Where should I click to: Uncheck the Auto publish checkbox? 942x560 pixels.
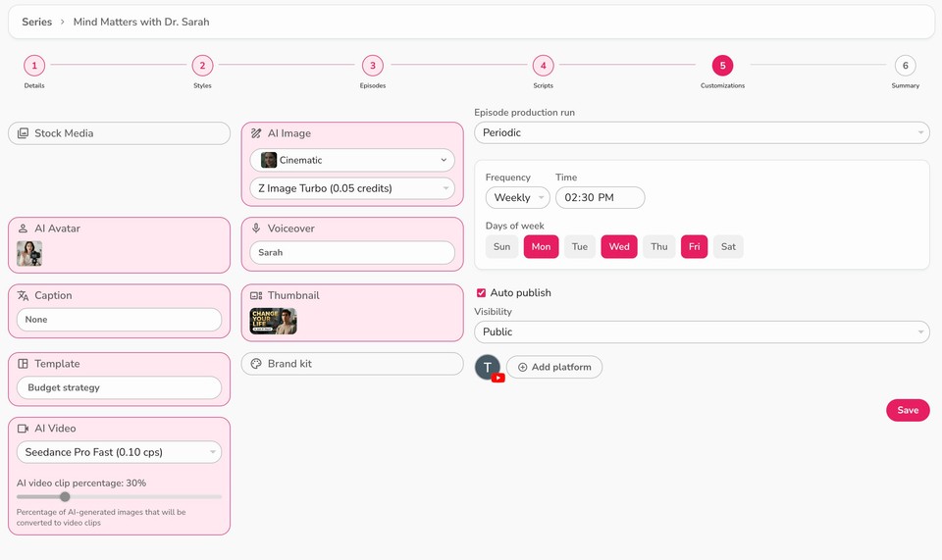pos(481,293)
